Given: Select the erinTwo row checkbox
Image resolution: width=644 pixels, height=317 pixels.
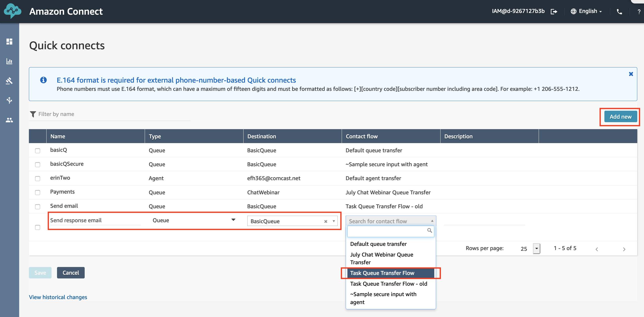Looking at the screenshot, I should 38,179.
